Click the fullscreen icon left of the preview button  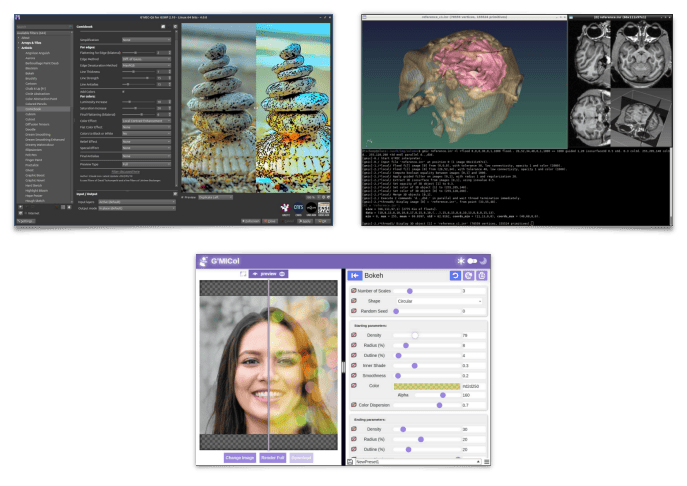(243, 274)
